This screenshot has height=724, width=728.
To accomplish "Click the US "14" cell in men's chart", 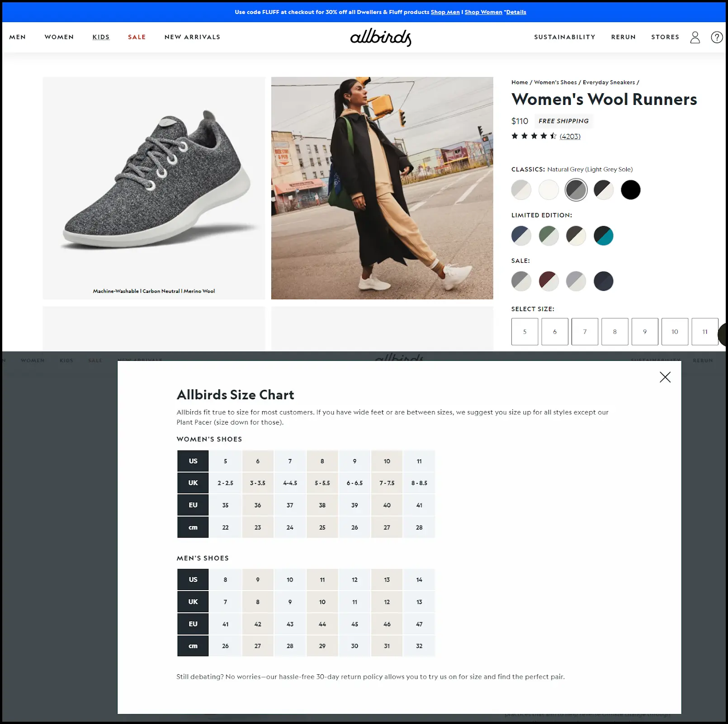I will point(419,580).
